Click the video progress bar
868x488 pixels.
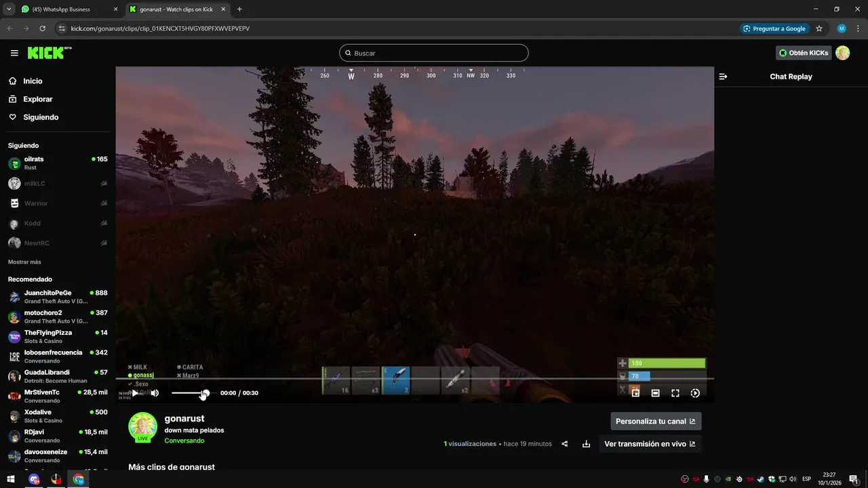(x=414, y=379)
